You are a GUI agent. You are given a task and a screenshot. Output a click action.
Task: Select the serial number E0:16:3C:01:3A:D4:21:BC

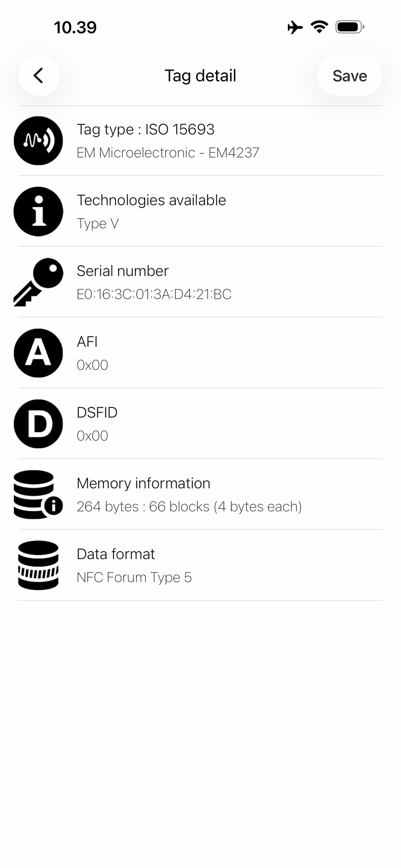coord(154,294)
